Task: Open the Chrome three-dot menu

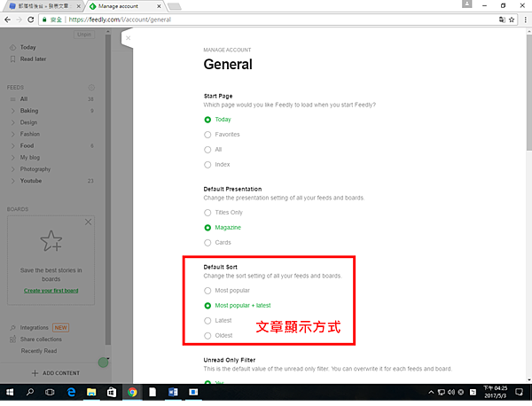Action: click(526, 20)
